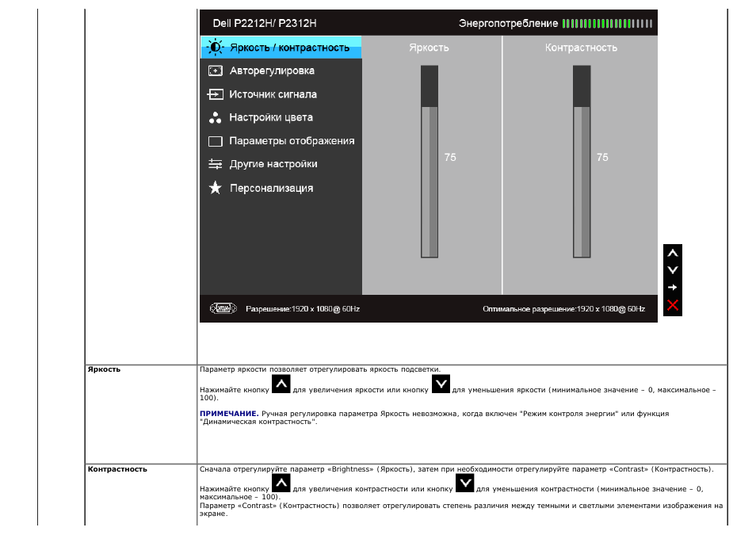Viewport: 756px width, 535px height.
Task: Click the Dell P2212H/ P2312H title
Action: coord(264,23)
